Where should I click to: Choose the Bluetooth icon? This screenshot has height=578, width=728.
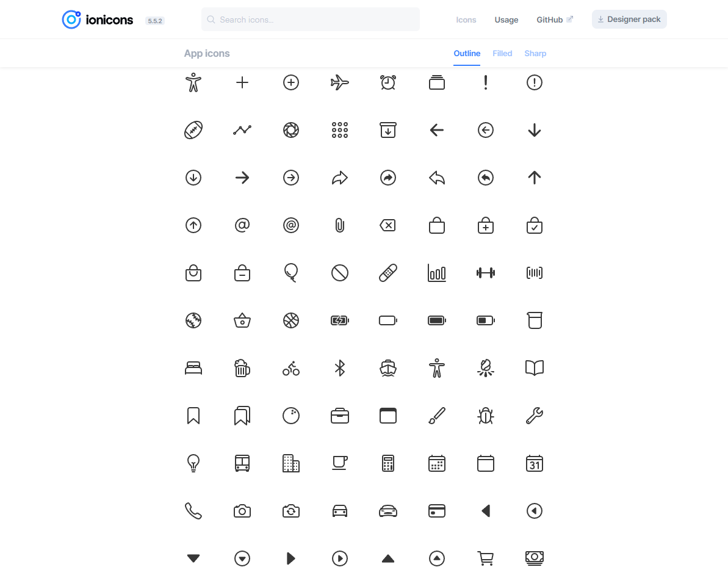coord(339,368)
